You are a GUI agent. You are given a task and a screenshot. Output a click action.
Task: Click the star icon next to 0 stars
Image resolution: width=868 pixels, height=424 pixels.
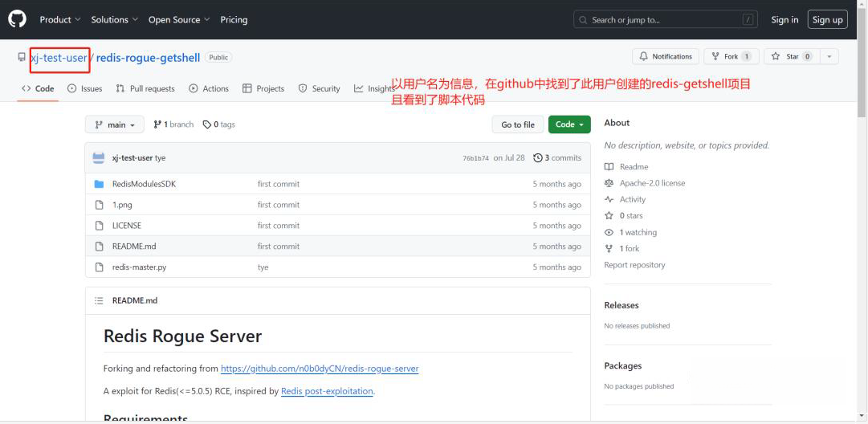609,215
